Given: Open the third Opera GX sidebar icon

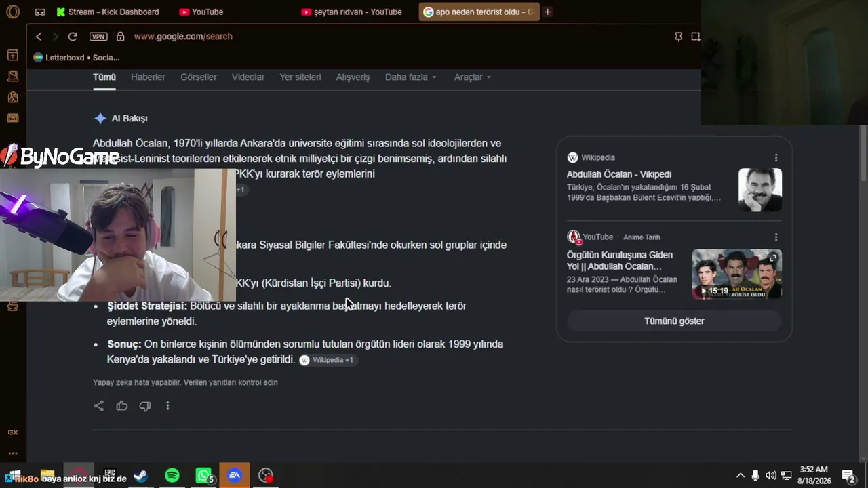Looking at the screenshot, I should (13, 98).
